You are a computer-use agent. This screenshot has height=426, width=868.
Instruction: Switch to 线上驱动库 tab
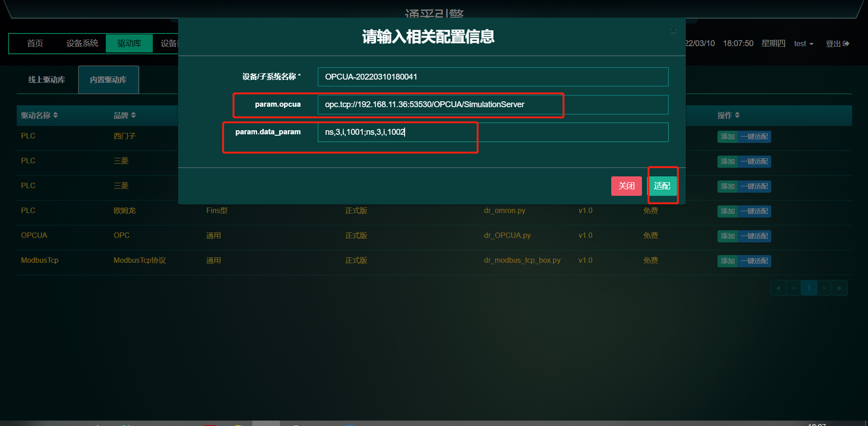pyautogui.click(x=47, y=80)
